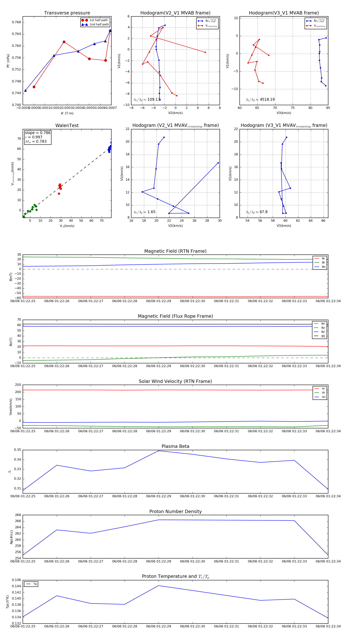
Task: Click the 'slope = 0.786' text
Action: pyautogui.click(x=37, y=133)
